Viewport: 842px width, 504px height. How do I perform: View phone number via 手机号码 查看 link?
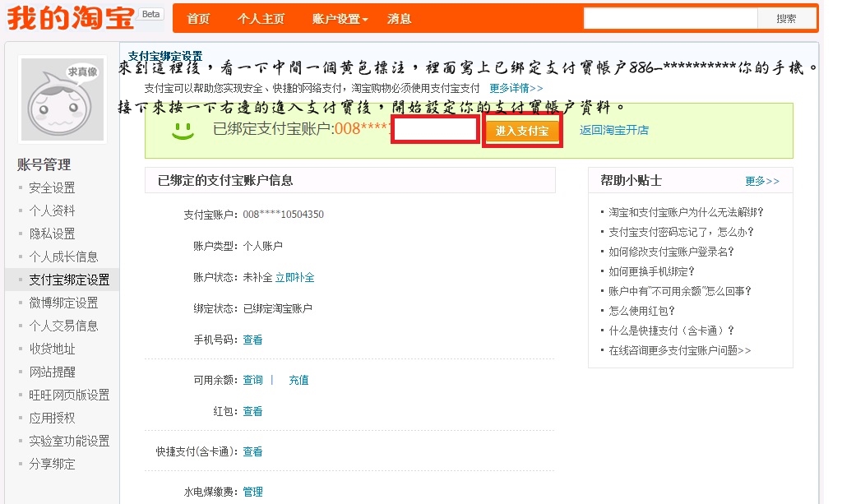pyautogui.click(x=252, y=340)
